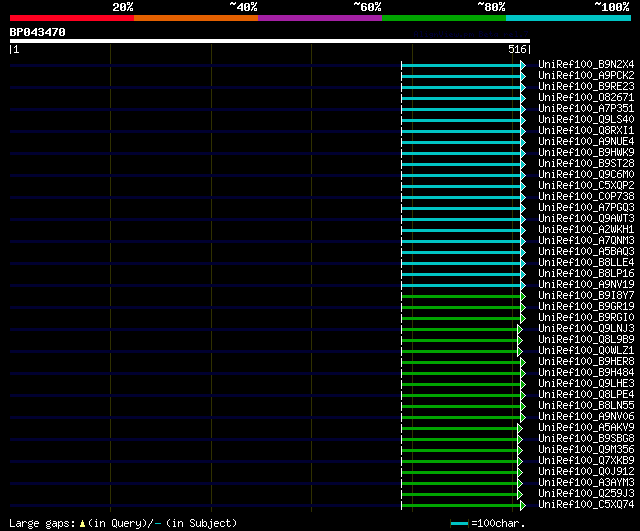Image resolution: width=640 pixels, height=531 pixels.
Task: Select the UniRef100_Q8LPE4 label
Action: tap(586, 395)
